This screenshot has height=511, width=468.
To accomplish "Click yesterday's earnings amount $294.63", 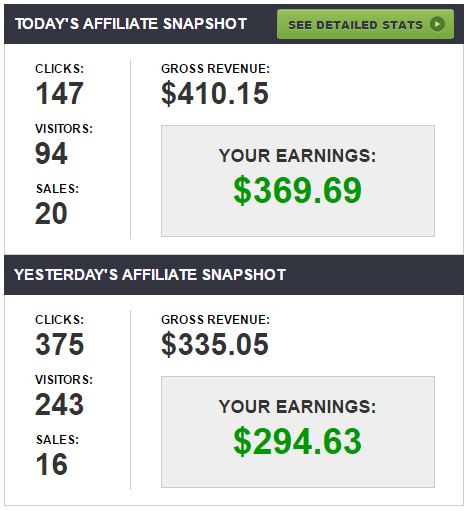I will point(298,441).
